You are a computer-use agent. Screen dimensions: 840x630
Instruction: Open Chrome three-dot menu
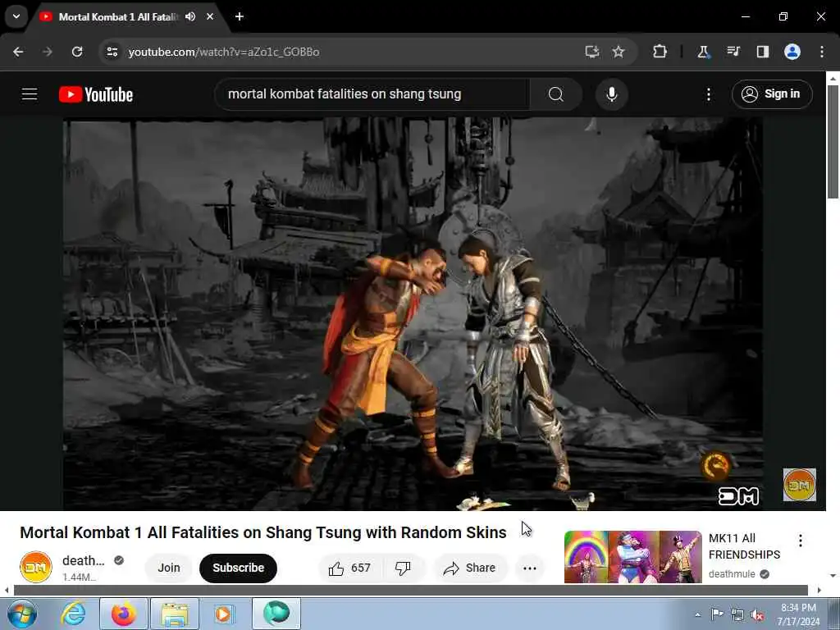[x=822, y=52]
